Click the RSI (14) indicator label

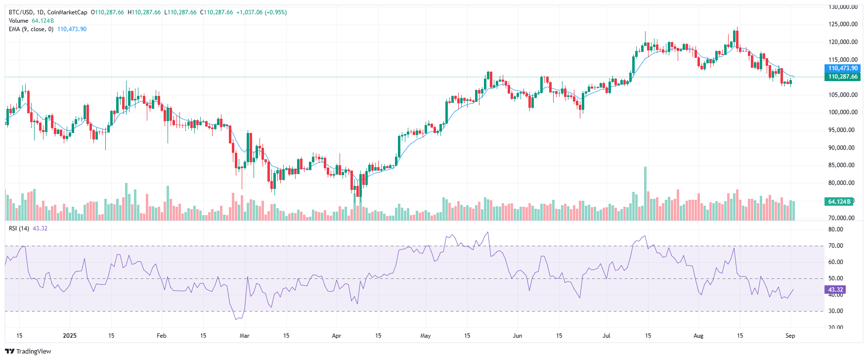click(x=19, y=228)
